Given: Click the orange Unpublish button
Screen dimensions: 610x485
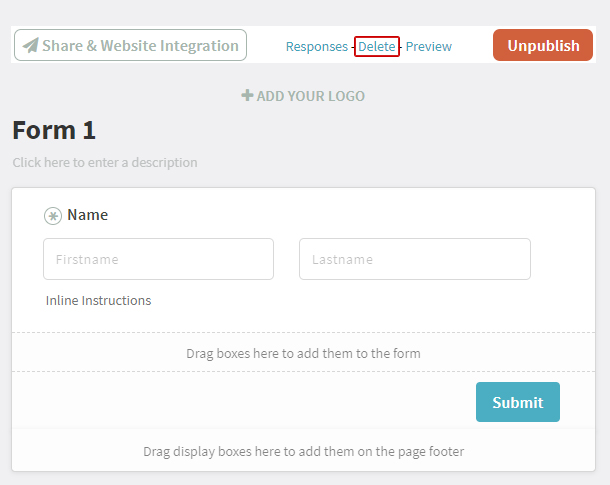Looking at the screenshot, I should 543,45.
